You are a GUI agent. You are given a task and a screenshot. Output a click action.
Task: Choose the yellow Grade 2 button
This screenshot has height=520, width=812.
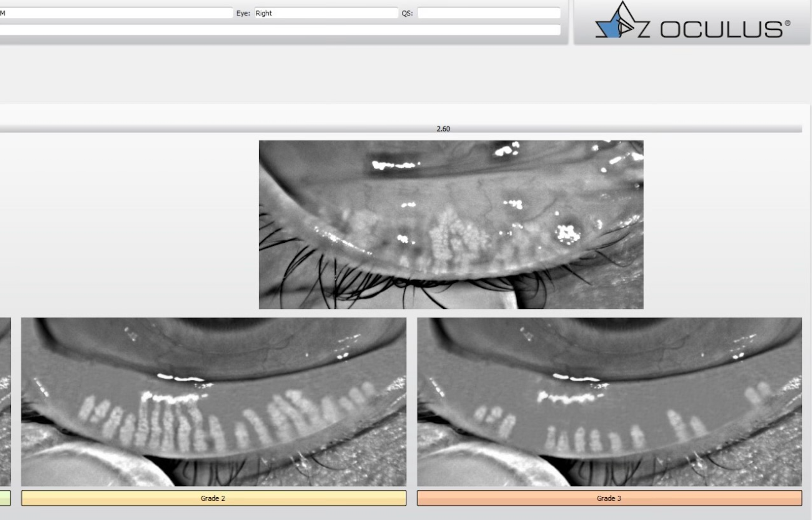coord(213,498)
